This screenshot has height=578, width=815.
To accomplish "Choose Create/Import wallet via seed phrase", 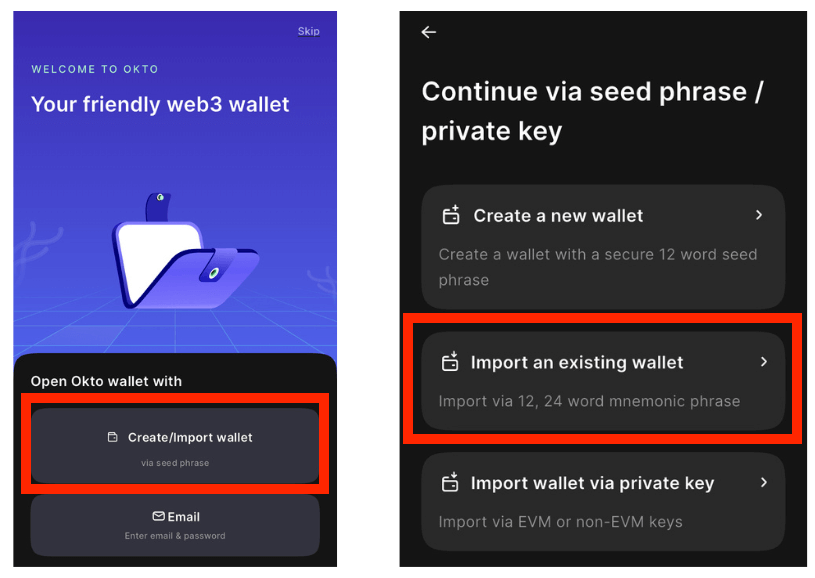I will (175, 446).
